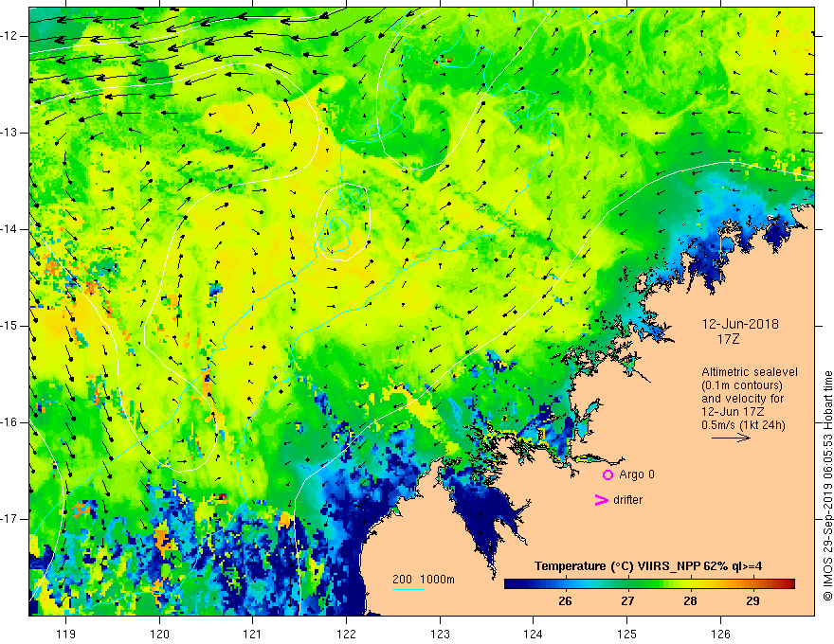
Task: Click the '120' longitude axis label
Action: [159, 634]
